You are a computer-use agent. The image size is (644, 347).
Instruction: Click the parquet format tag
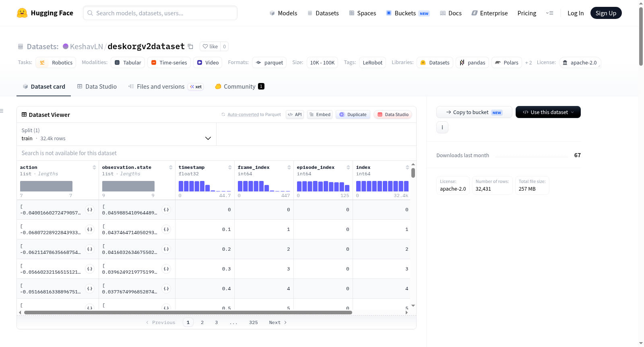[269, 62]
